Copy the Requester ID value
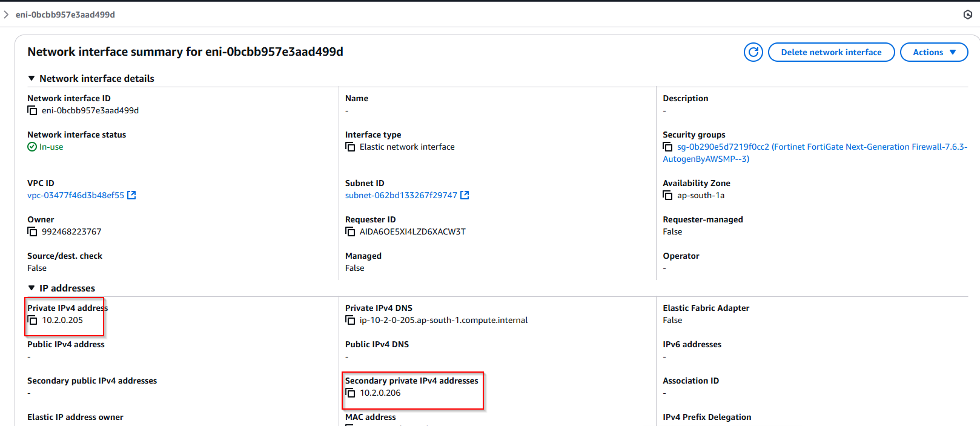The width and height of the screenshot is (980, 426). [350, 232]
